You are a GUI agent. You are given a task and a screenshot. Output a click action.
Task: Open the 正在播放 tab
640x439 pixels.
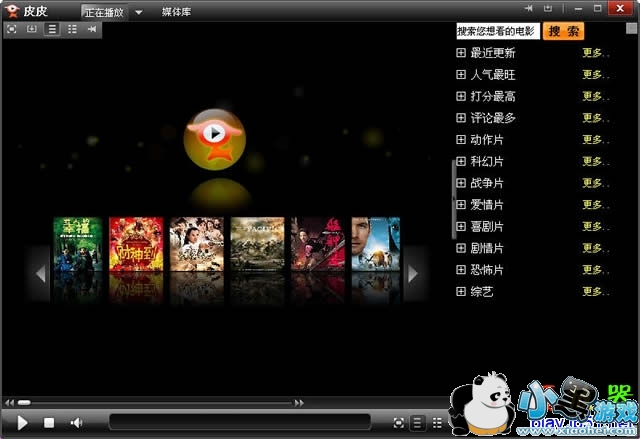tap(104, 12)
